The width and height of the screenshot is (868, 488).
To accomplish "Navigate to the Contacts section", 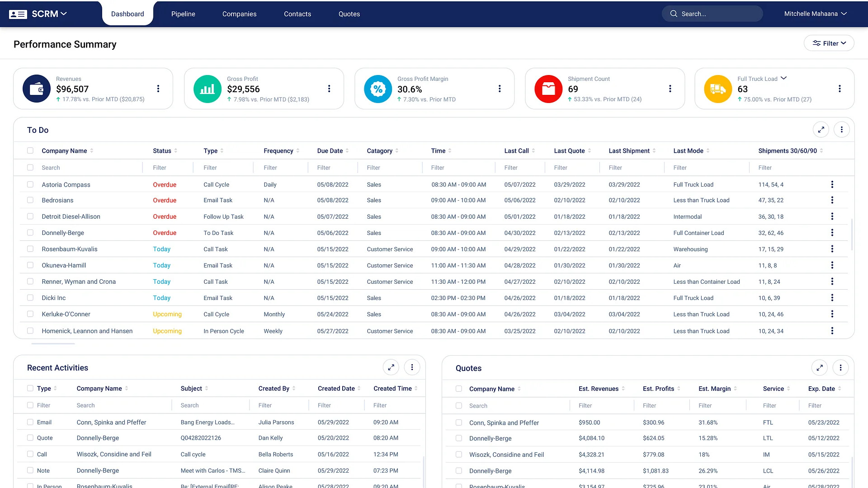I will (x=297, y=14).
